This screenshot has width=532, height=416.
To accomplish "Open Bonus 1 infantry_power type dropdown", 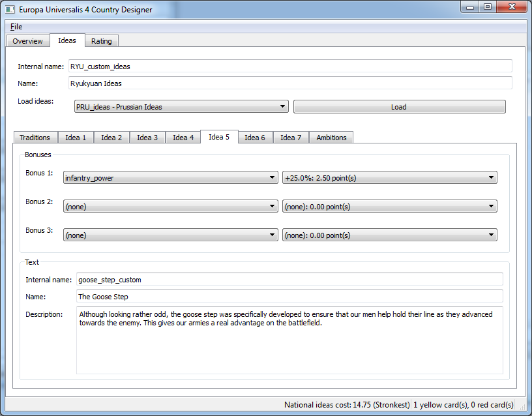I will [x=171, y=177].
